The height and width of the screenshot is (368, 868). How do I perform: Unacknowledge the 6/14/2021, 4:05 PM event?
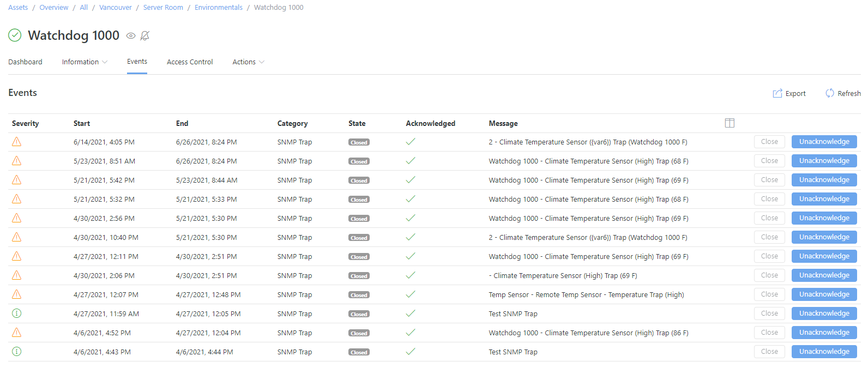(824, 142)
